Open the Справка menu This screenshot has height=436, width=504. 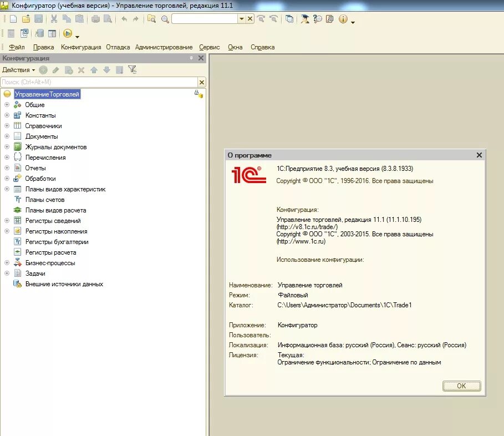(x=263, y=47)
